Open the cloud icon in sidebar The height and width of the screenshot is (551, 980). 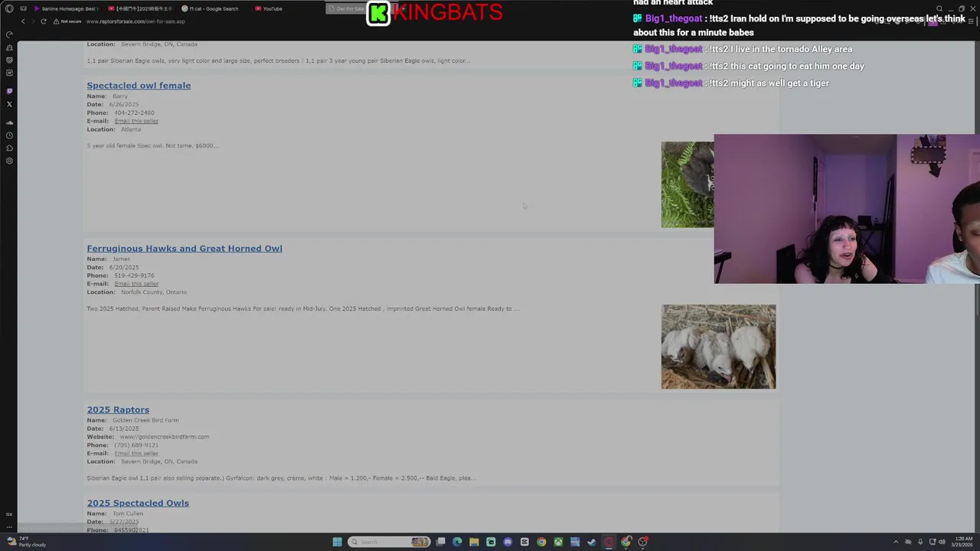(9, 122)
